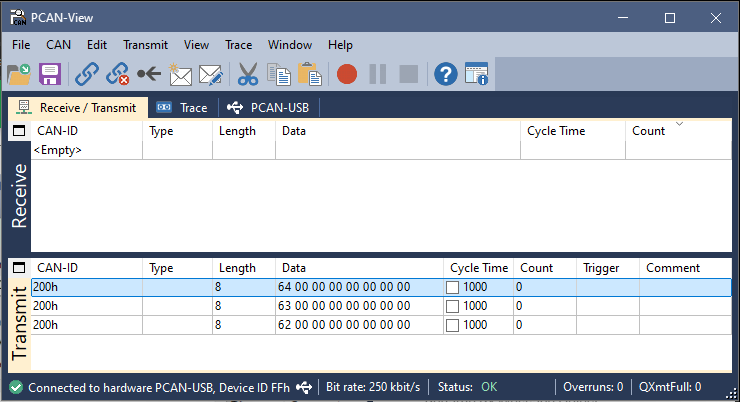Image resolution: width=740 pixels, height=402 pixels.
Task: Click Receive panel Data column header
Action: 398,131
